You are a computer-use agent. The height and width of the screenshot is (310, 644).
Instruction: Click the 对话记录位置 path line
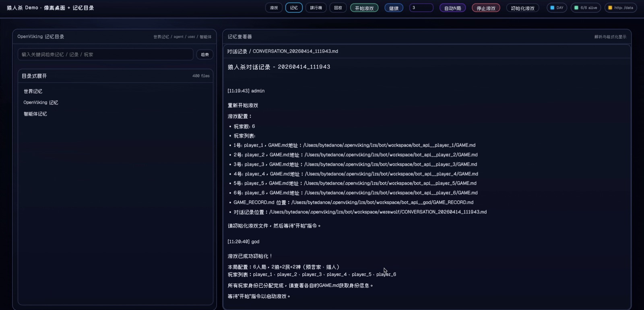click(x=360, y=212)
